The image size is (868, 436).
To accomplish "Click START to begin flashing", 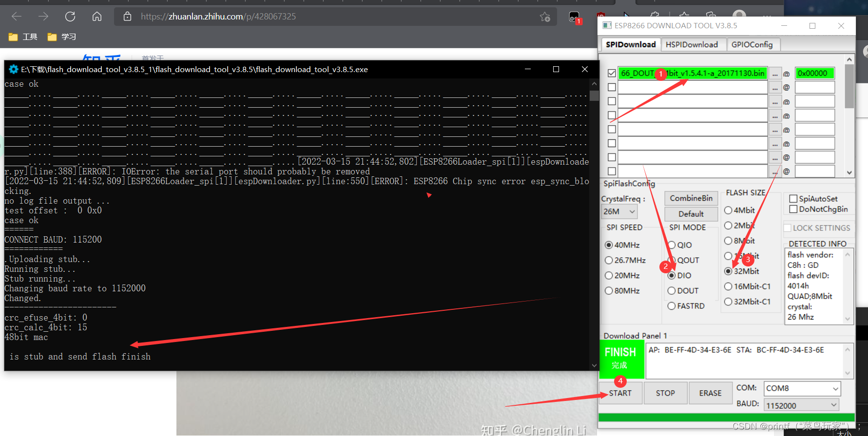I will [x=620, y=393].
